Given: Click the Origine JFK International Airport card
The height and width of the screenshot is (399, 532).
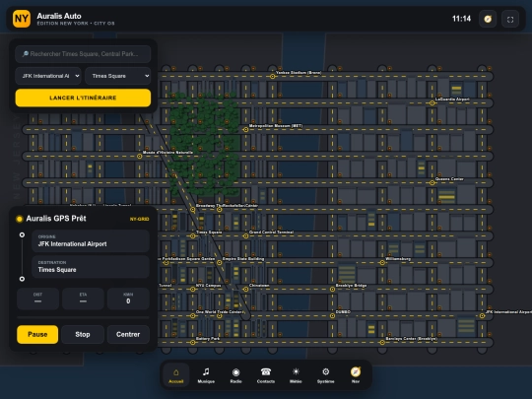Looking at the screenshot, I should (91, 241).
